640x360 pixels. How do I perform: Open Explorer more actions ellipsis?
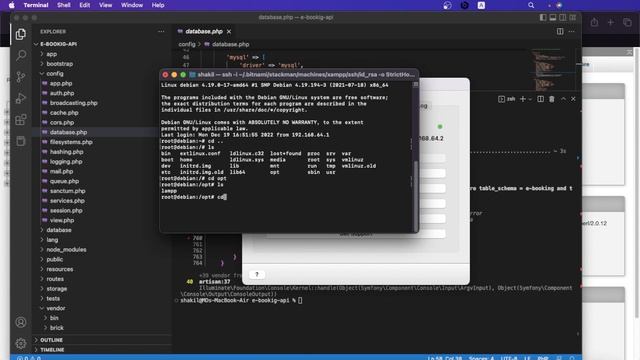(x=161, y=31)
